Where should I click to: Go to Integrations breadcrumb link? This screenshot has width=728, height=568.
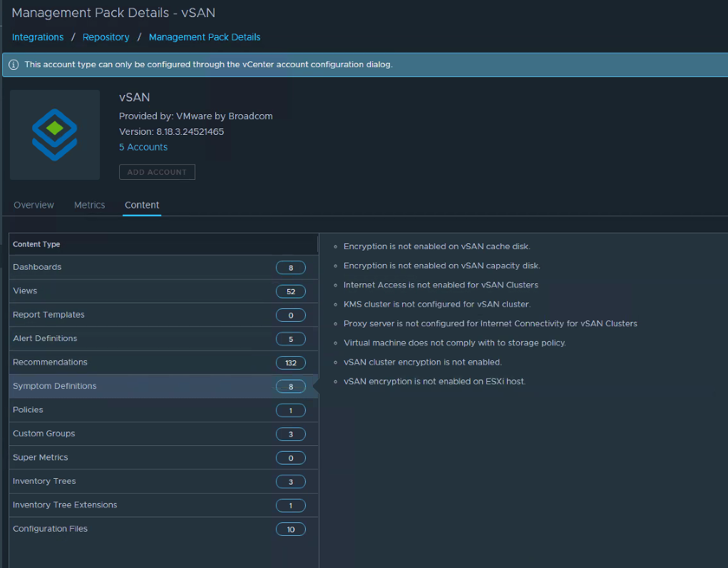click(x=38, y=37)
